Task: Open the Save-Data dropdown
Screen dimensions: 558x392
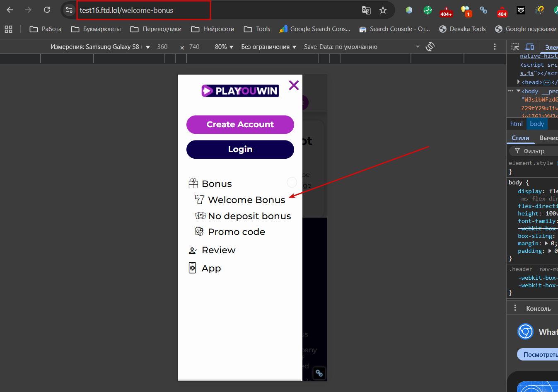Action: 362,47
